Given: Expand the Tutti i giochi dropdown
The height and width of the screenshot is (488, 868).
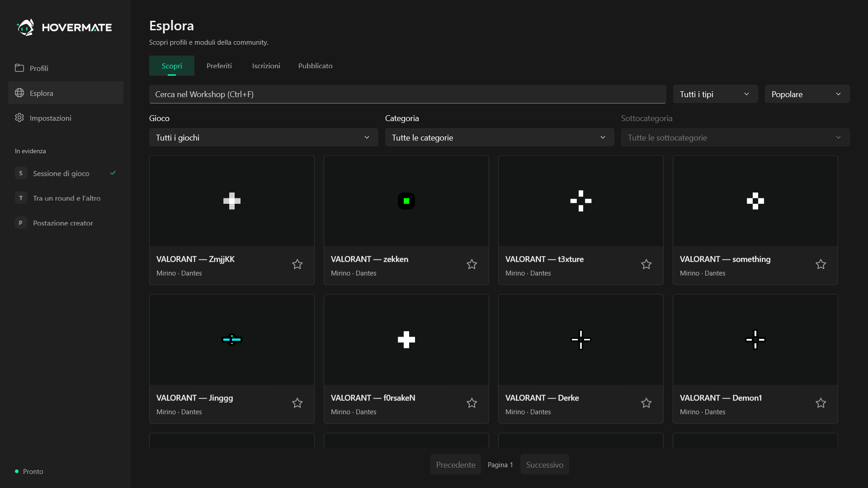Looking at the screenshot, I should (x=264, y=137).
